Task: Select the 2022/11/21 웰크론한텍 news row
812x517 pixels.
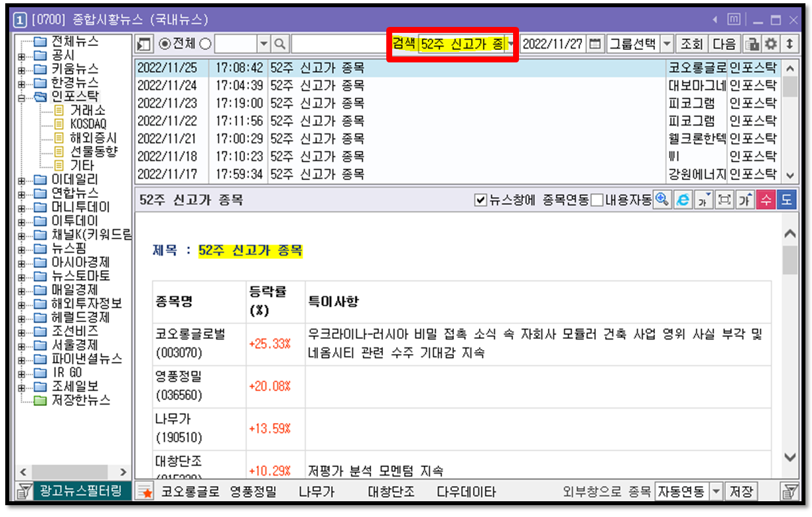Action: [x=458, y=139]
